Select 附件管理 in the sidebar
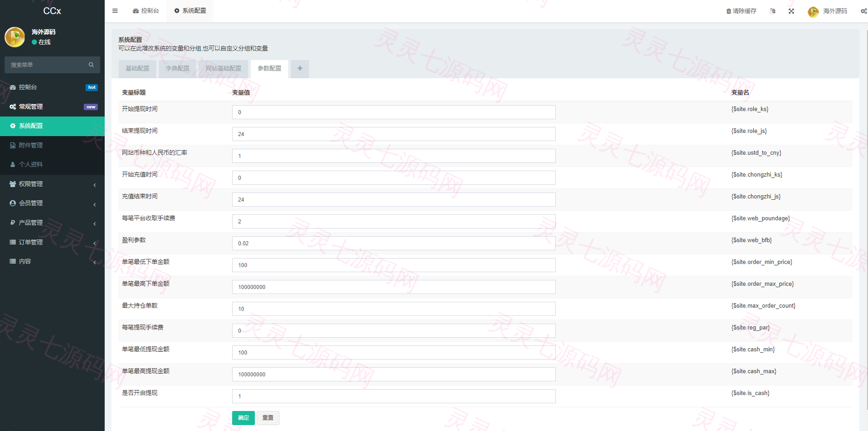The image size is (868, 431). pos(52,145)
